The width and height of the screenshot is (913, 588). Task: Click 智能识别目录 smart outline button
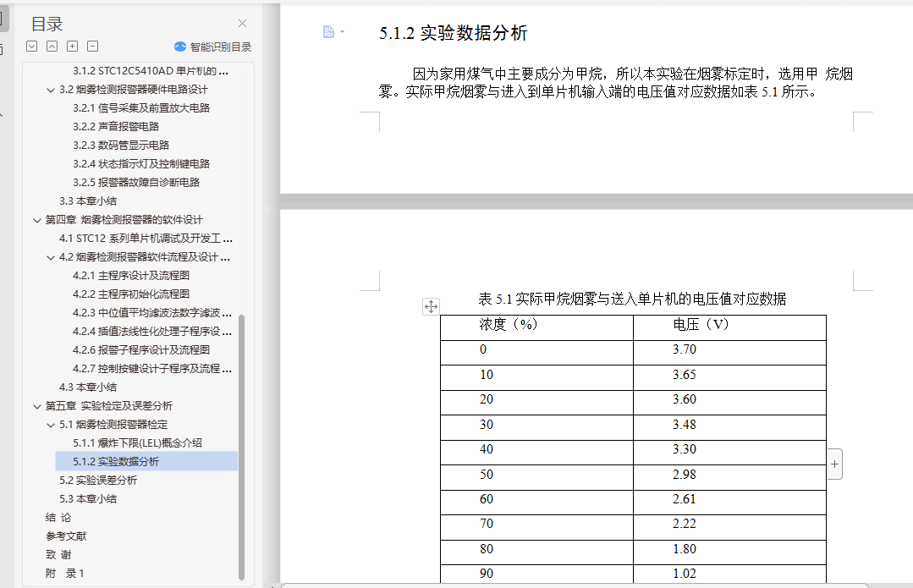point(212,47)
